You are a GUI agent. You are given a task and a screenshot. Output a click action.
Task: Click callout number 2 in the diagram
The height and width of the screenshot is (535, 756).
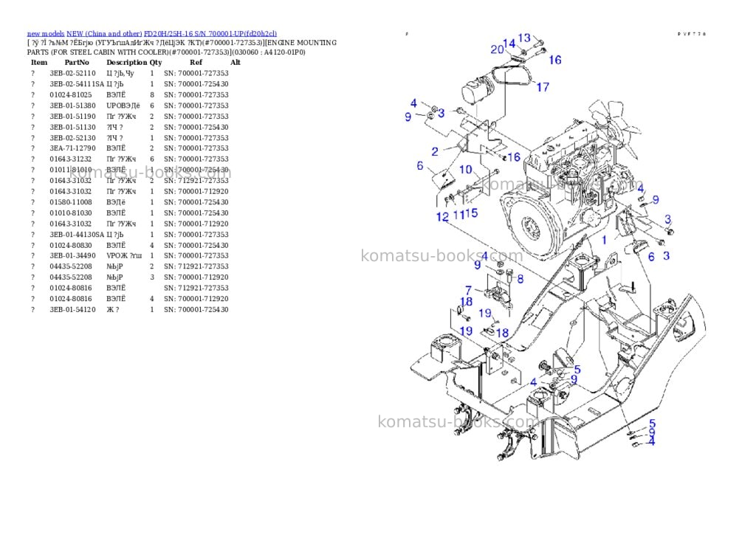(x=435, y=152)
